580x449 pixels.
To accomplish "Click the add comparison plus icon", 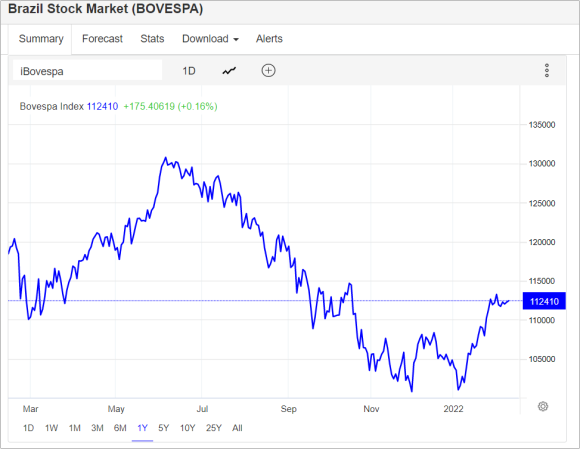I will tap(268, 70).
